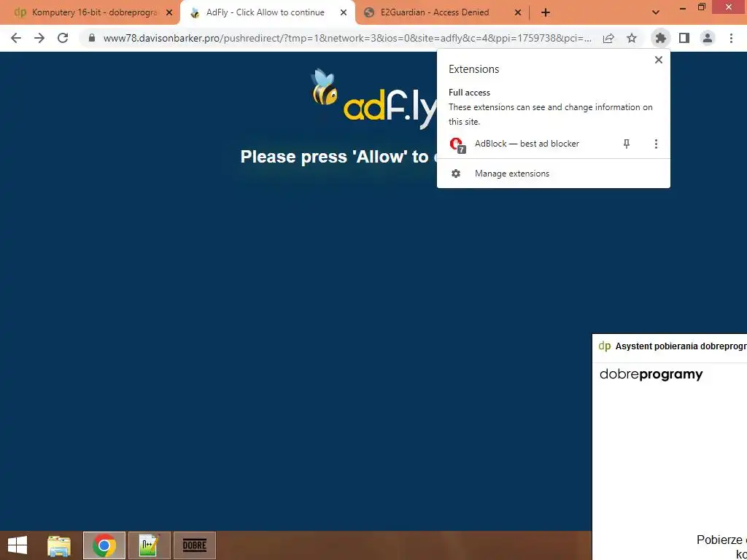Viewport: 747px width, 560px height.
Task: Open the Windows Start menu
Action: [x=18, y=545]
